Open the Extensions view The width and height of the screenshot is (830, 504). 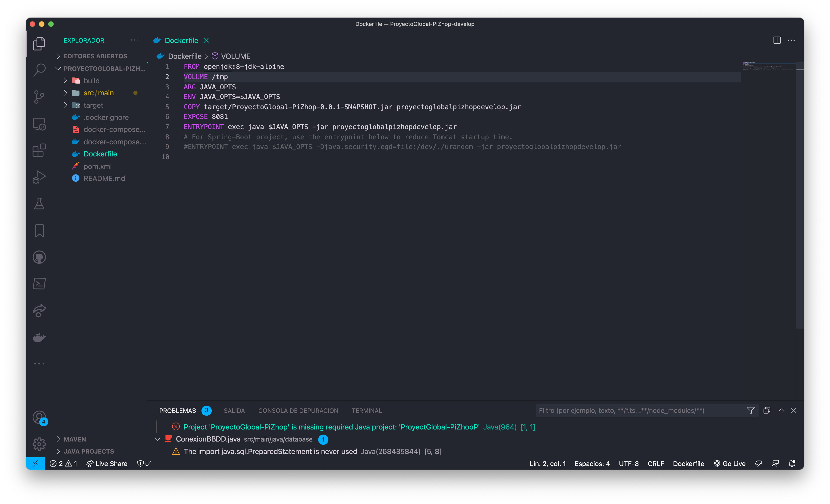[39, 150]
